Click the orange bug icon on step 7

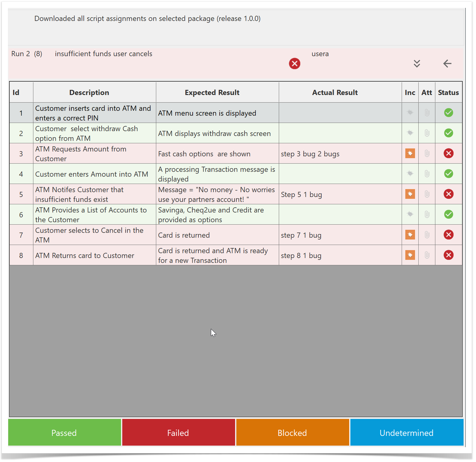coord(410,235)
